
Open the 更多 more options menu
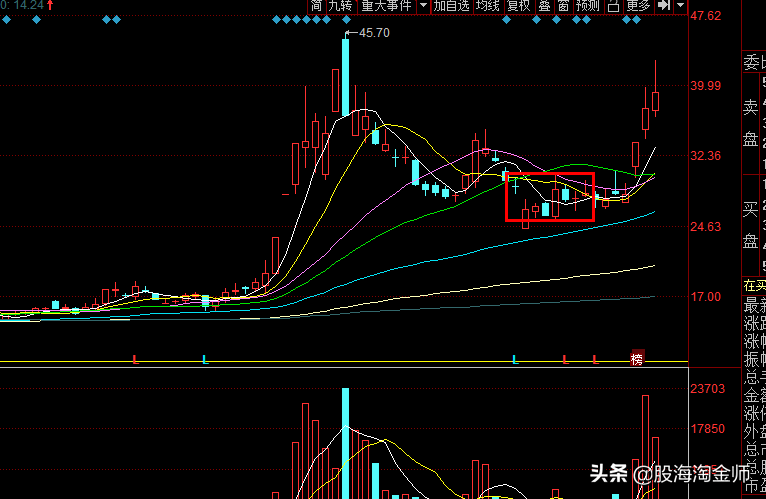pos(638,6)
